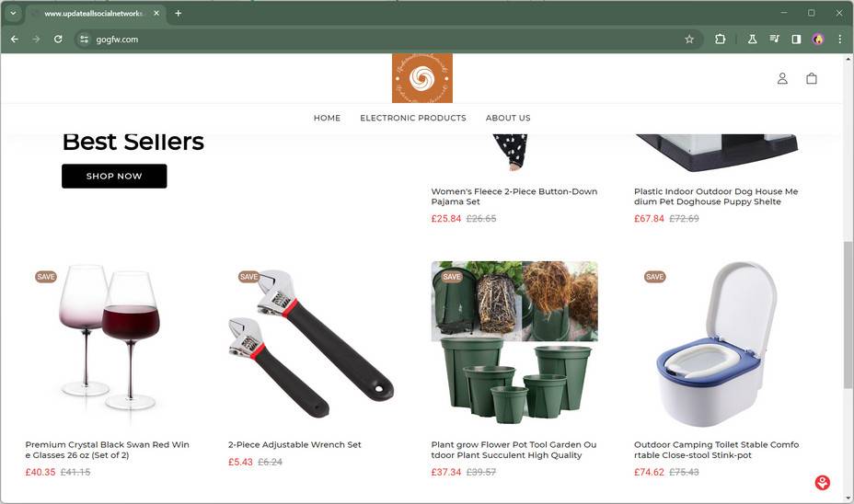Screen dimensions: 854x504
Task: View site information icon in address bar
Action: click(x=84, y=40)
